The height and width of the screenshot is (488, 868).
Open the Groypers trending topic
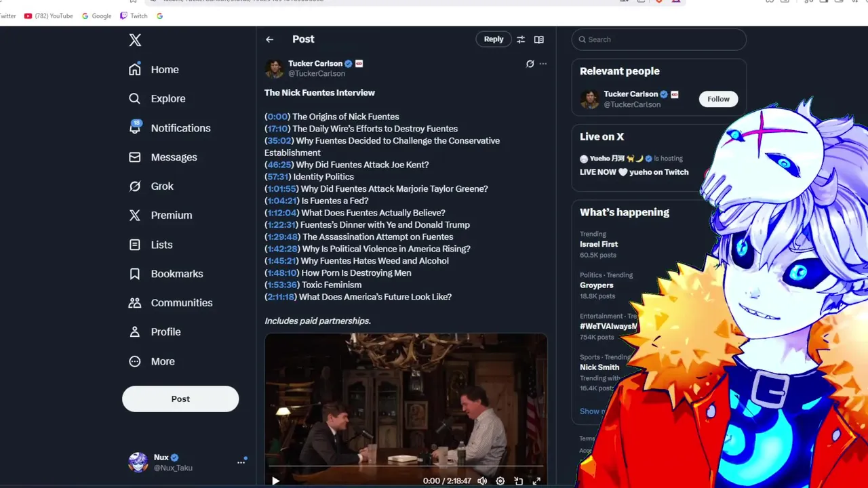pyautogui.click(x=597, y=285)
